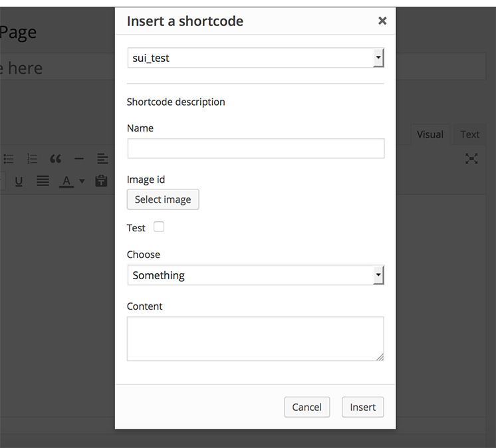Check the Test checkbox
This screenshot has height=448, width=496.
[159, 227]
